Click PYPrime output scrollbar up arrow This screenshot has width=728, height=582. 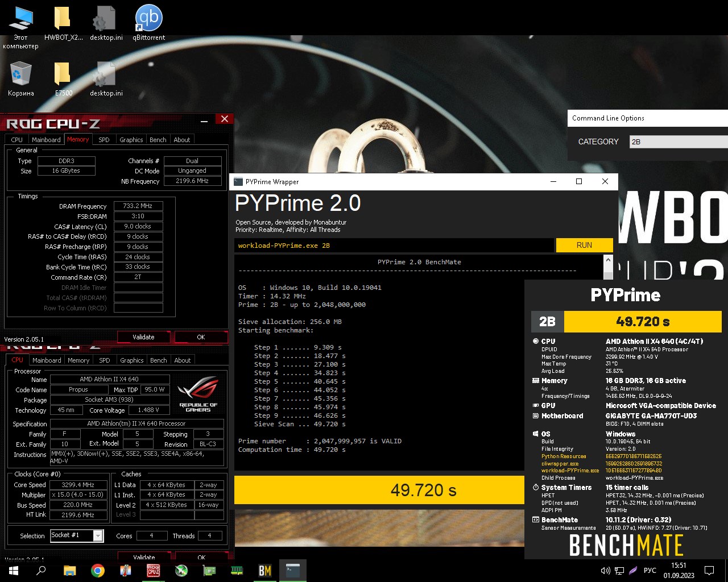tap(608, 260)
